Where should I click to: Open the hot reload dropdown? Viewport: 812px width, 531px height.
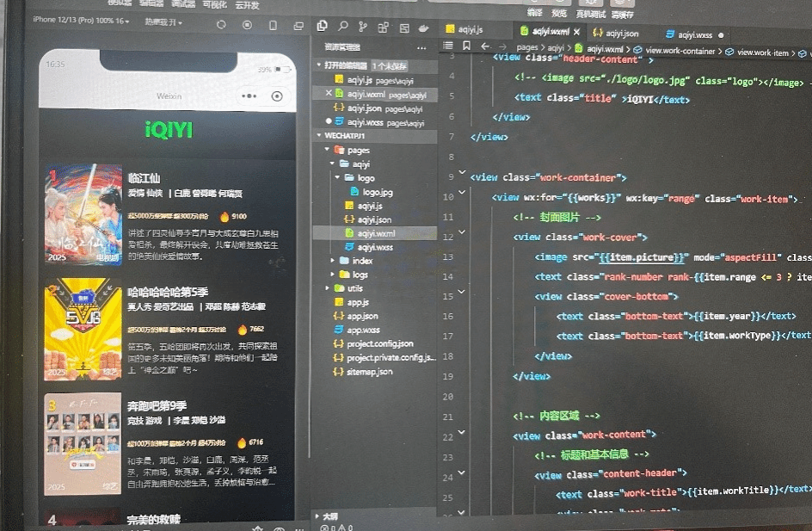point(162,21)
